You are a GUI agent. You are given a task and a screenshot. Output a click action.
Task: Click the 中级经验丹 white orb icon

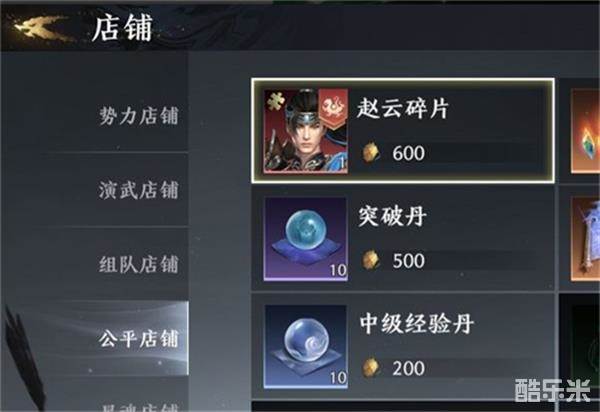click(305, 347)
